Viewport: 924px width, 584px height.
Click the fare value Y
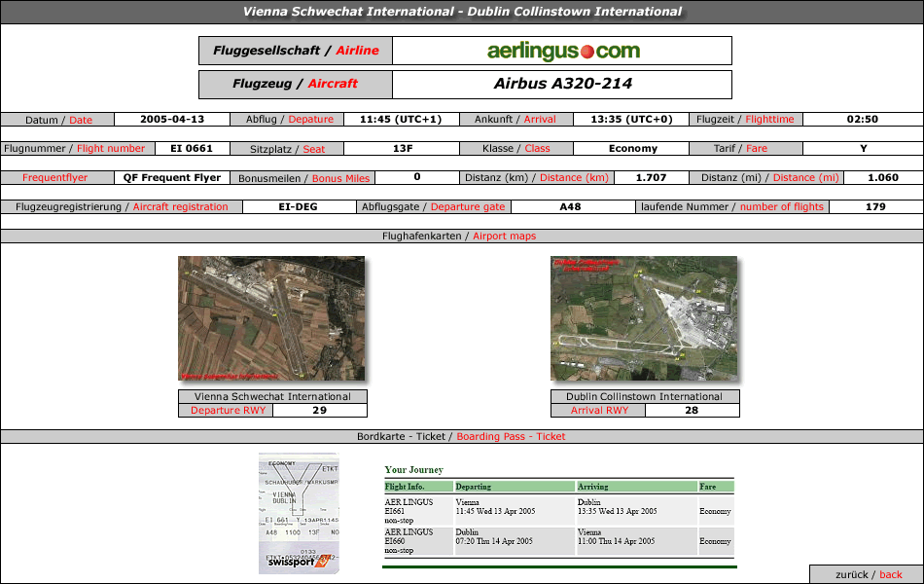864,149
